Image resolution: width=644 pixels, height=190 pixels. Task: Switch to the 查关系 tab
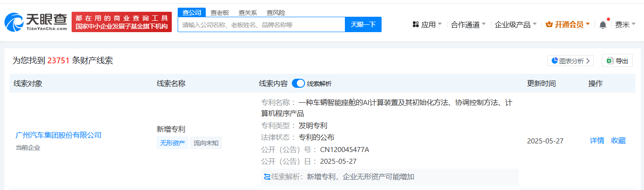point(248,12)
